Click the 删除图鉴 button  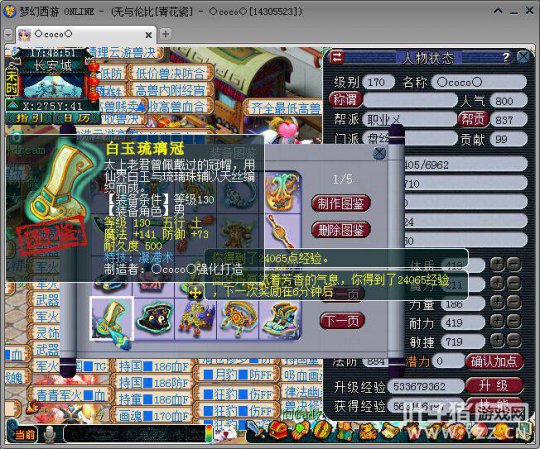[341, 230]
